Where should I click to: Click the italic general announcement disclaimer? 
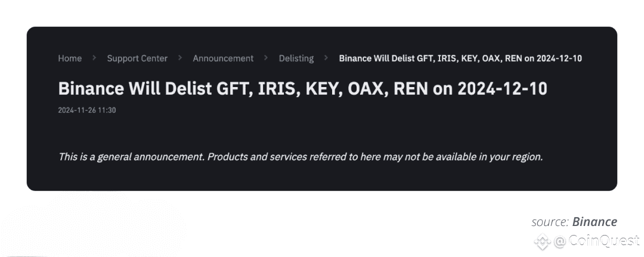point(301,157)
